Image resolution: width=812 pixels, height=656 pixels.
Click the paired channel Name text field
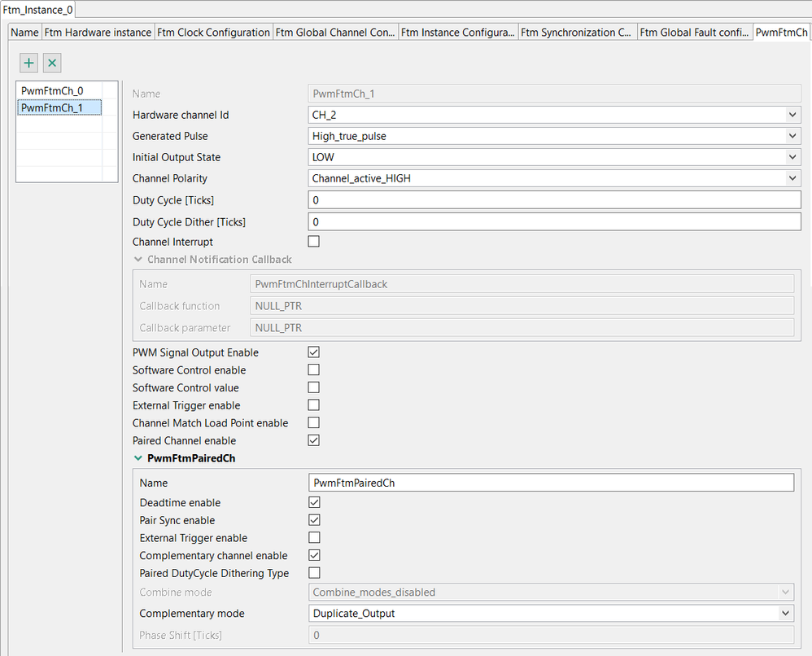point(551,483)
